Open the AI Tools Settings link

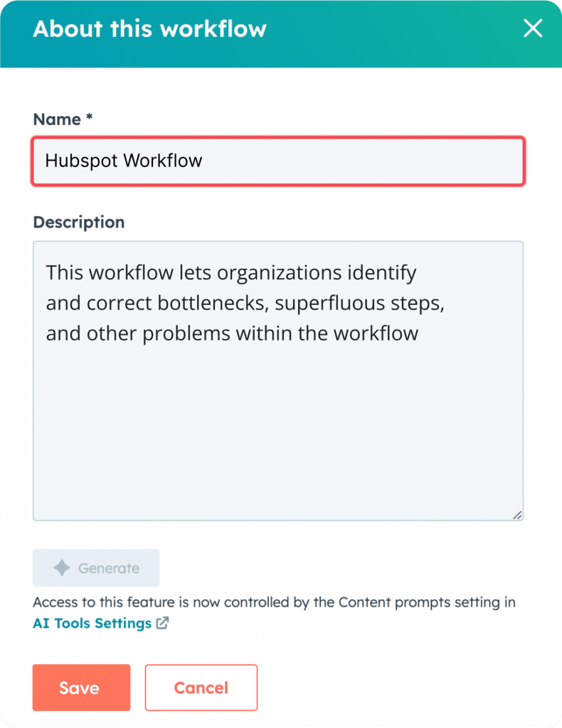(x=92, y=623)
